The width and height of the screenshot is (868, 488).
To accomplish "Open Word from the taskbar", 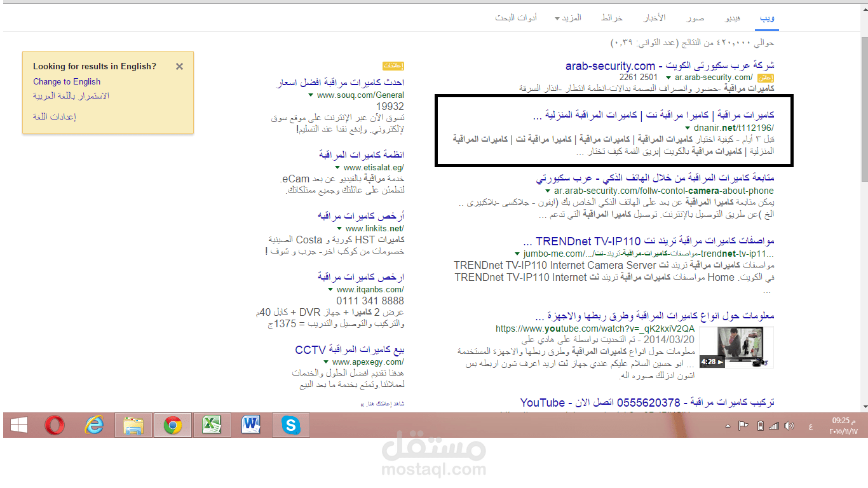I will [251, 425].
